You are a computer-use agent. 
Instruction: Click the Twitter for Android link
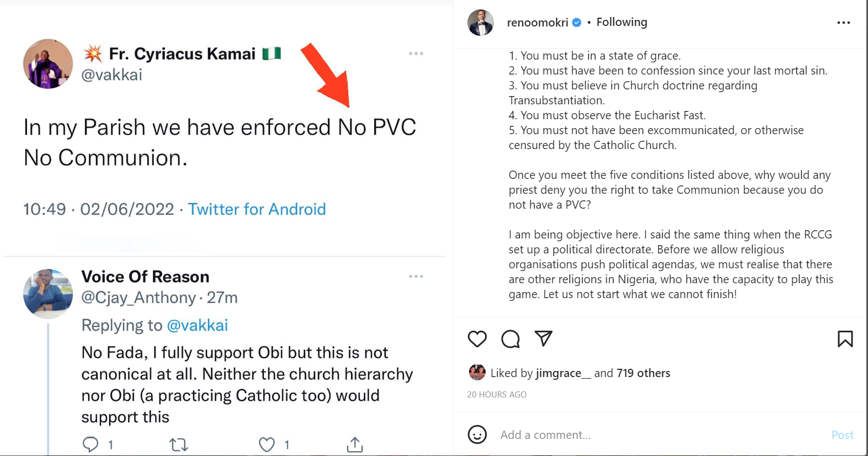coord(257,209)
